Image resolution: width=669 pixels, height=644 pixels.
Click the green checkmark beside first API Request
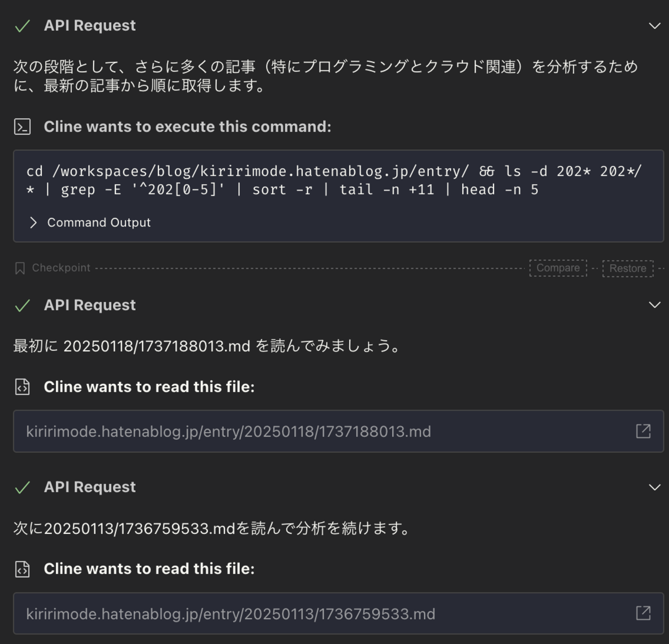pyautogui.click(x=22, y=26)
